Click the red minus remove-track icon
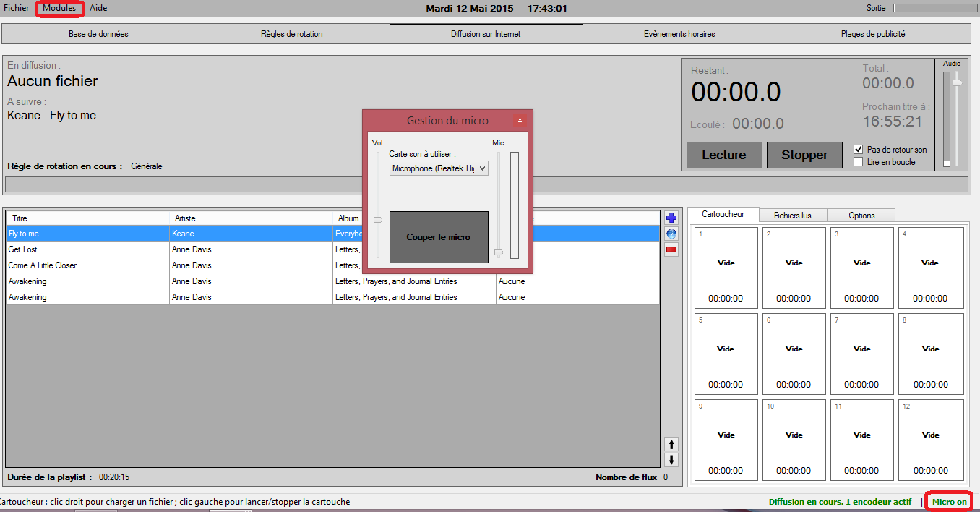 coord(671,250)
